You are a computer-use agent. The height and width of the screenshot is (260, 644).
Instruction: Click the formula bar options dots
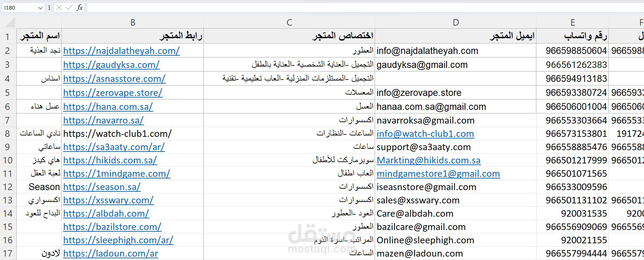49,8
